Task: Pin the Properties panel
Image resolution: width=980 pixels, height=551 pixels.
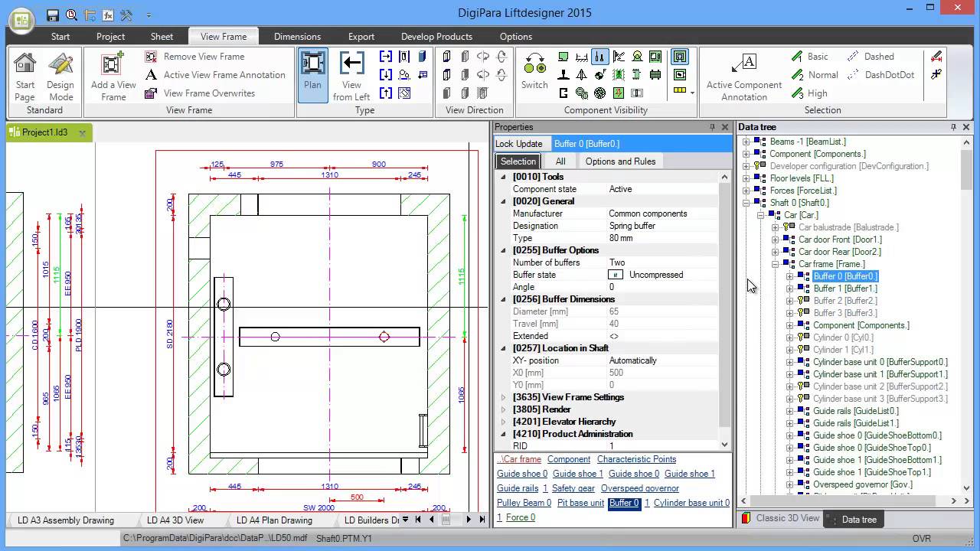Action: (712, 127)
